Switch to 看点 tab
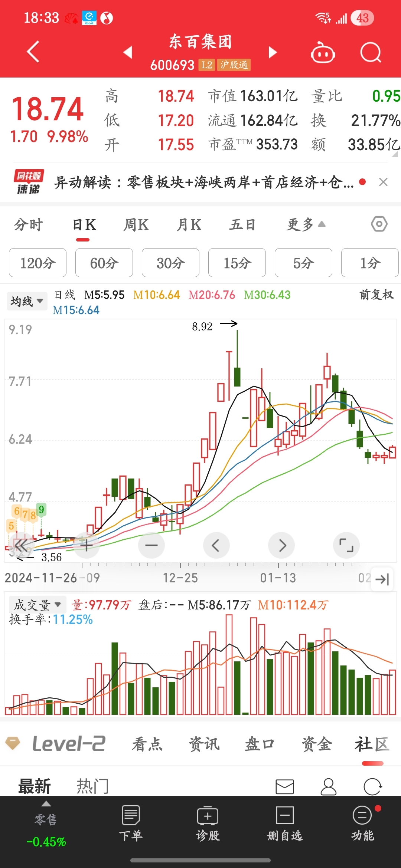Image resolution: width=401 pixels, height=868 pixels. 147,744
